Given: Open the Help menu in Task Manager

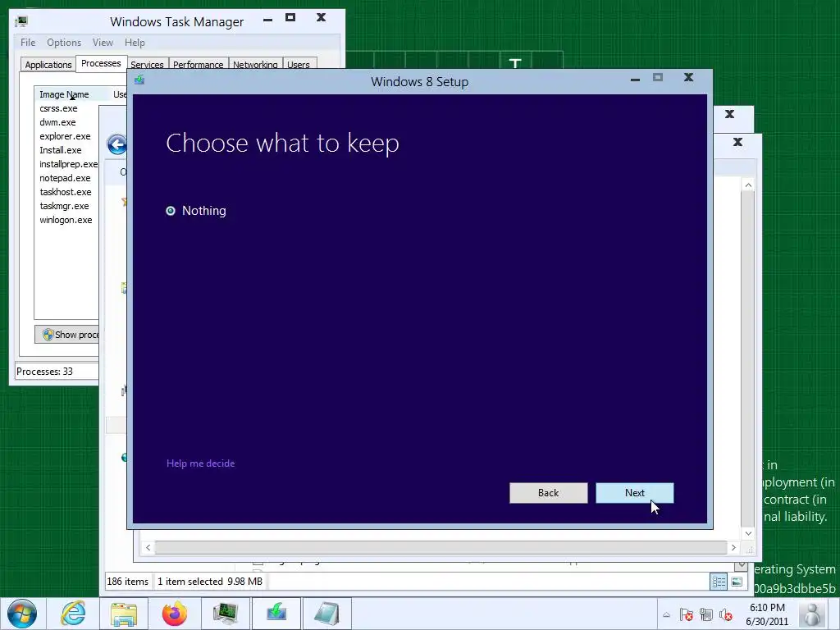Looking at the screenshot, I should (x=135, y=43).
